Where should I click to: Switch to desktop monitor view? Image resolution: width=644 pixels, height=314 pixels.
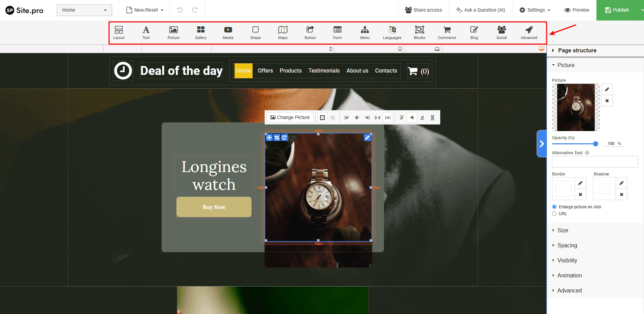coord(541,49)
